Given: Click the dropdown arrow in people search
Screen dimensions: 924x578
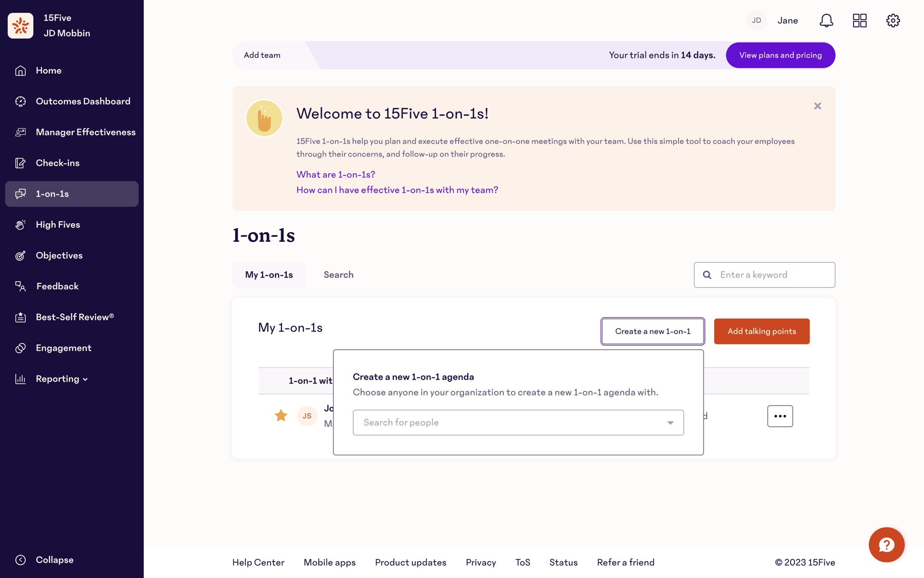Looking at the screenshot, I should pos(670,422).
